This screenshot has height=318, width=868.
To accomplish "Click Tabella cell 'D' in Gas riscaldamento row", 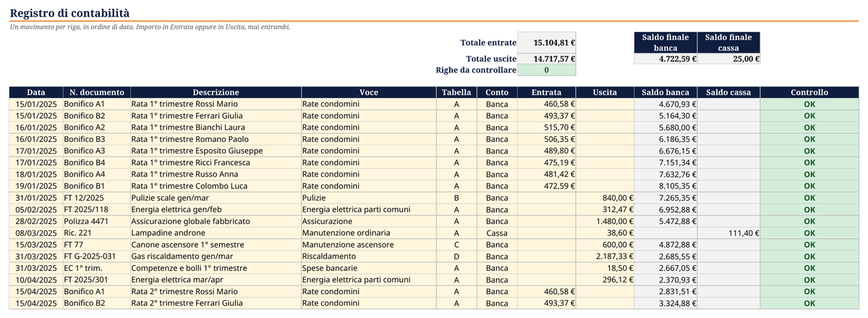I will (456, 256).
